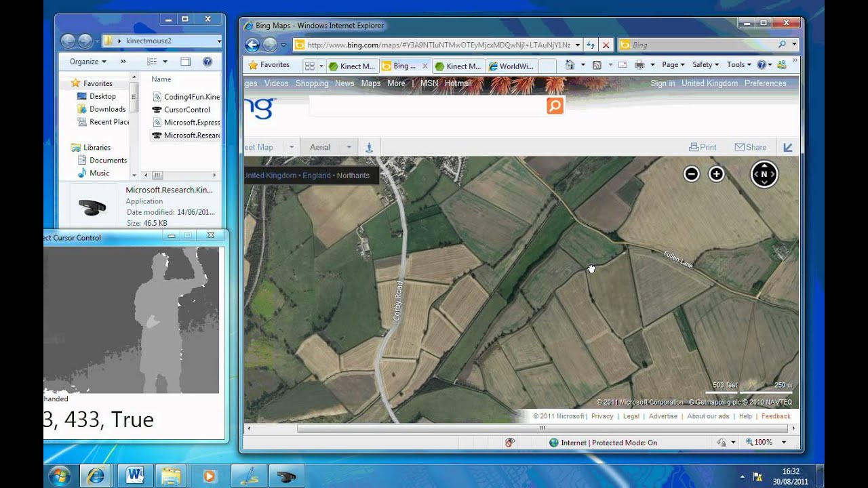This screenshot has width=868, height=488.
Task: Click the red Stop icon by address bar
Action: (x=606, y=45)
